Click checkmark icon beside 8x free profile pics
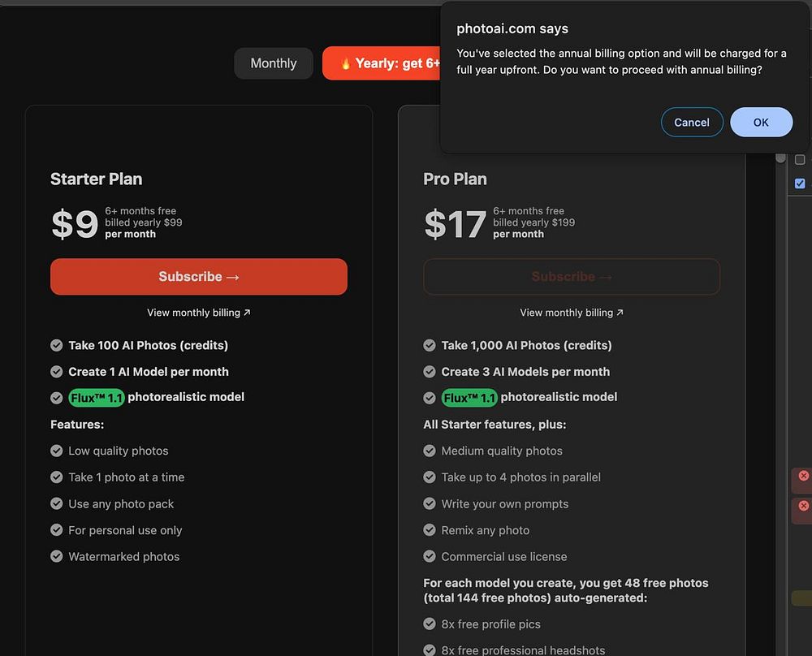This screenshot has height=656, width=812. (x=430, y=624)
